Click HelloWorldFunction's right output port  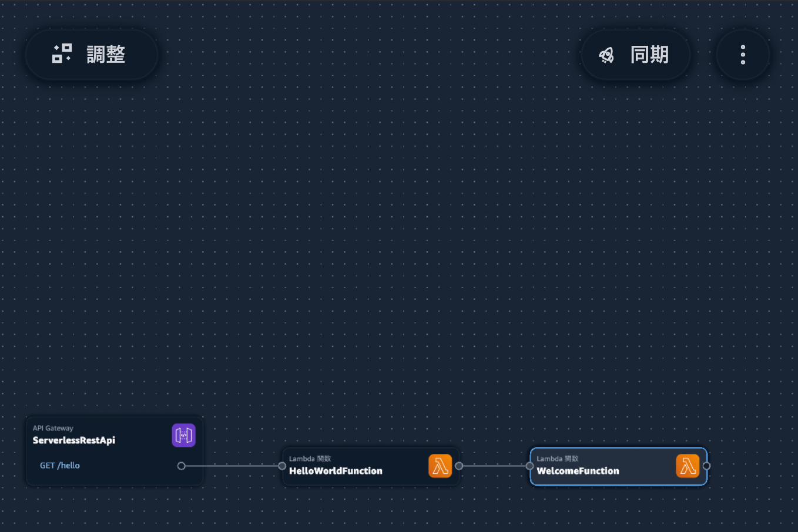459,466
